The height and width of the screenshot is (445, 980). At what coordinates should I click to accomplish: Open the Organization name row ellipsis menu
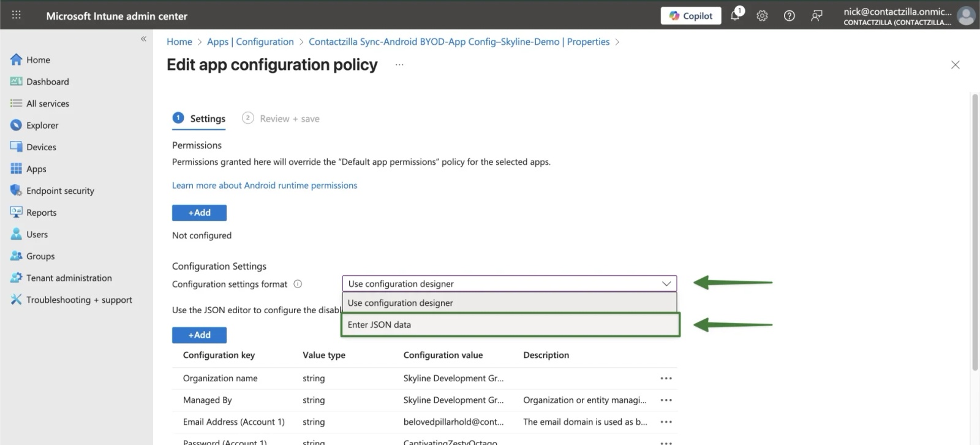tap(666, 378)
